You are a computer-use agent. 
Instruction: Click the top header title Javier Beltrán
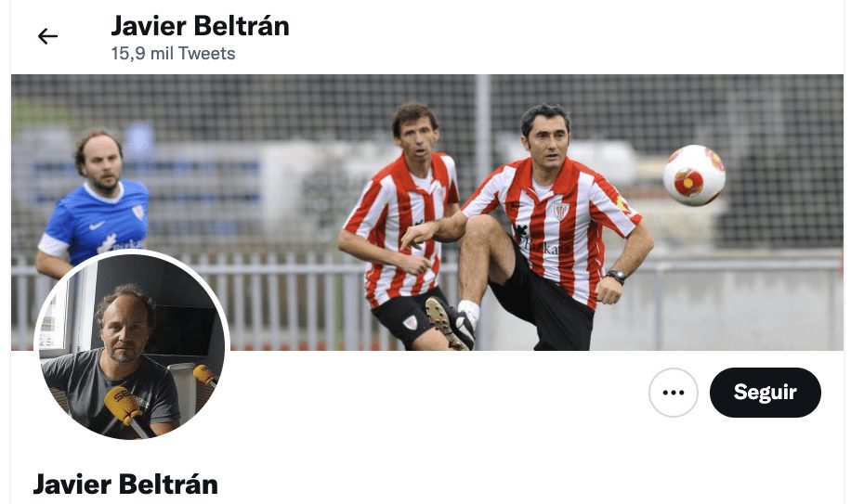pyautogui.click(x=200, y=26)
